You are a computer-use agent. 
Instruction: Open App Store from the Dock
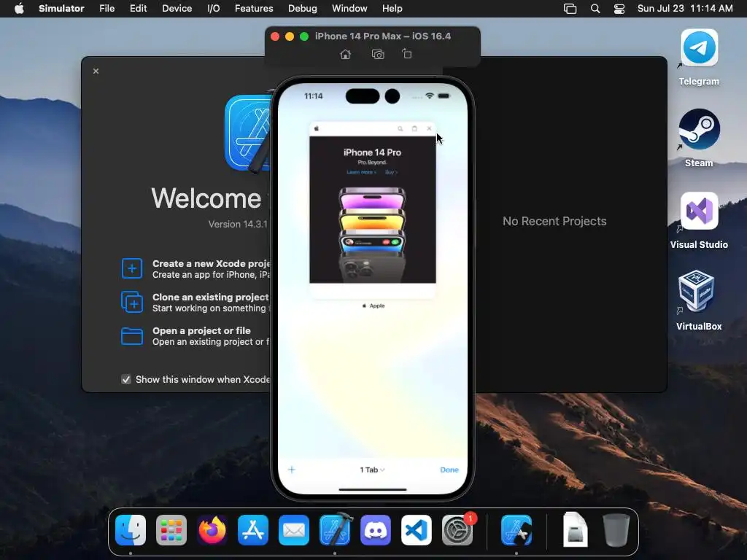(253, 530)
